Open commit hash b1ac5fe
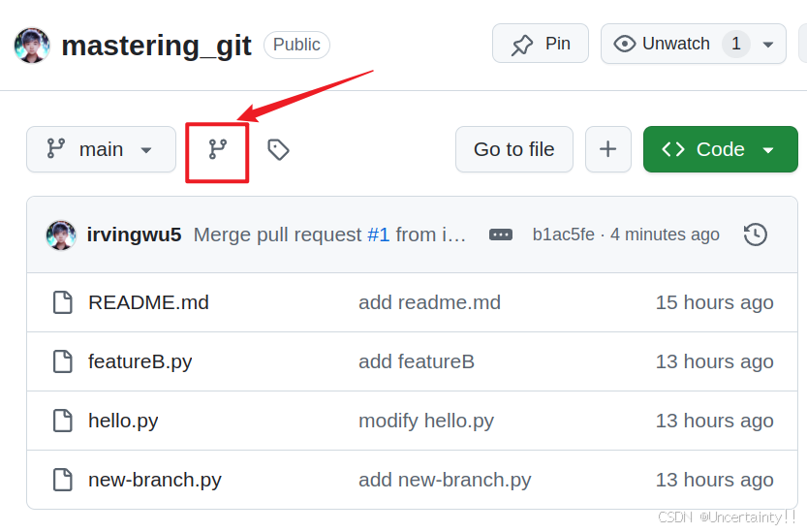The width and height of the screenshot is (807, 532). coord(564,235)
